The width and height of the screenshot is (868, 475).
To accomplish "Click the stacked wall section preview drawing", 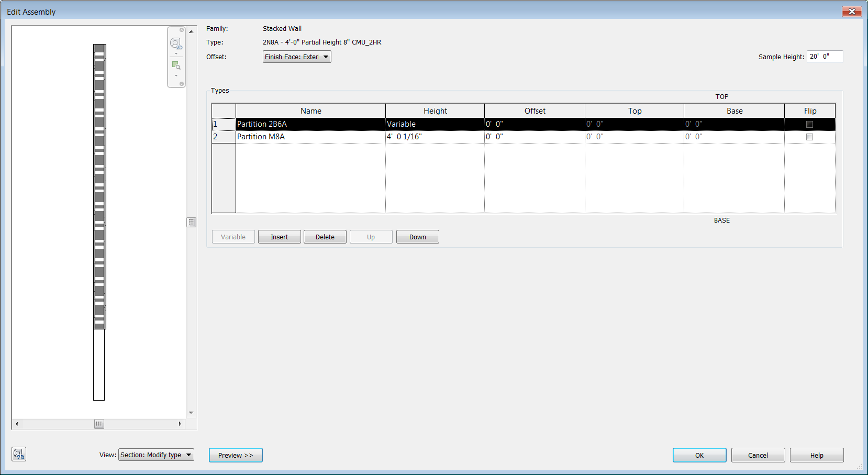I will (99, 222).
